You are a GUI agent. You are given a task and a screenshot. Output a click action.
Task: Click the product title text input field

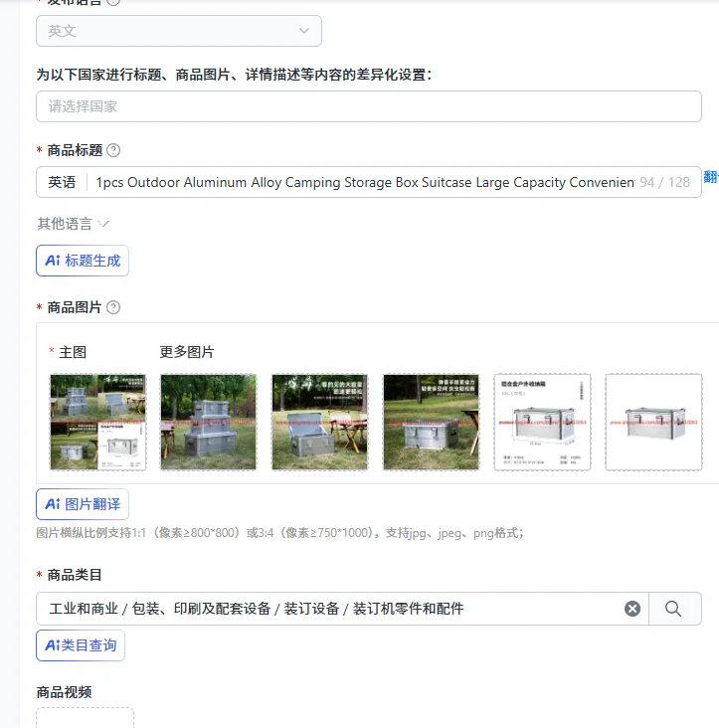(x=364, y=182)
